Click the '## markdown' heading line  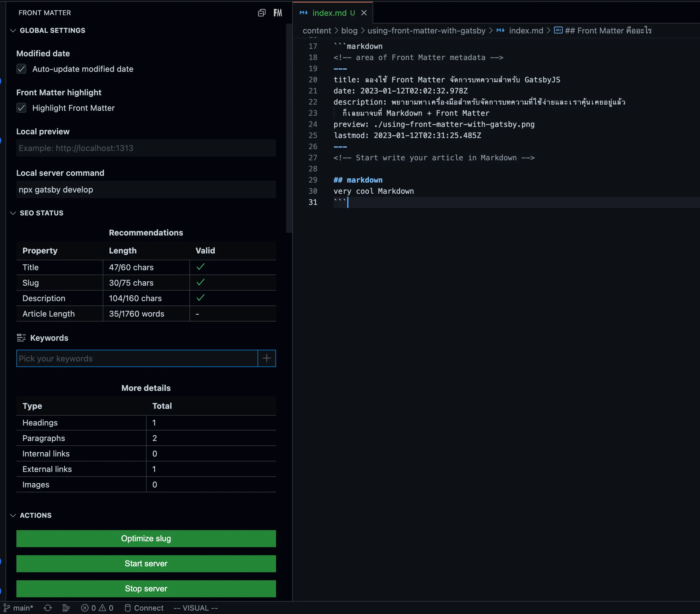(x=358, y=180)
